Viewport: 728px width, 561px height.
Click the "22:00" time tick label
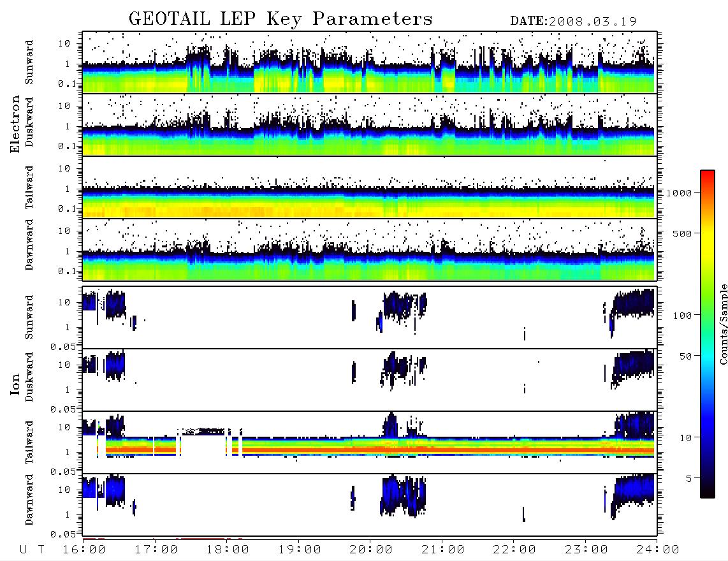coord(515,550)
